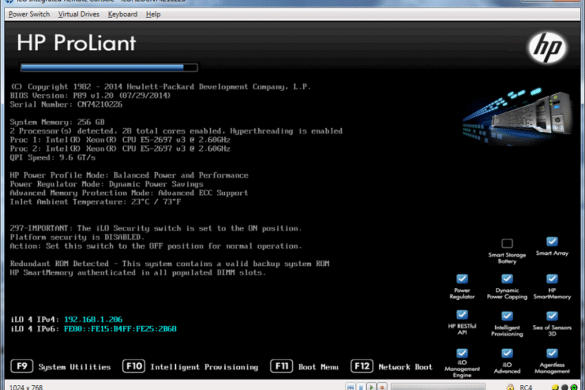Image resolution: width=585 pixels, height=390 pixels.
Task: Click the F11 Boot Menu key
Action: point(282,366)
